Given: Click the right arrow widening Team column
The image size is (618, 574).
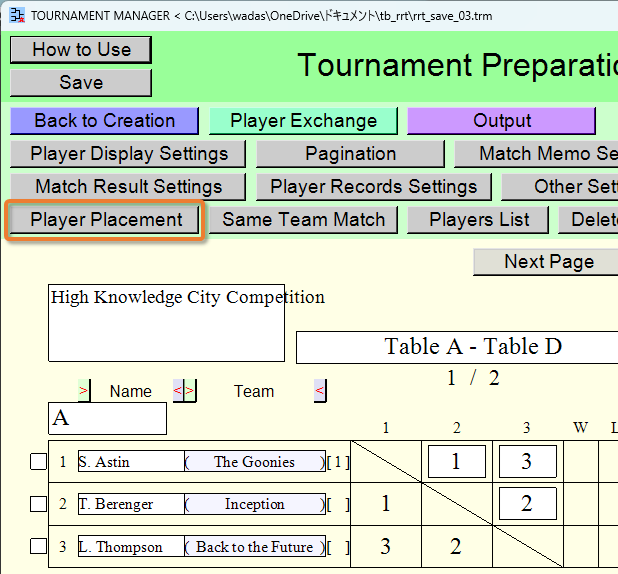Looking at the screenshot, I should 190,391.
